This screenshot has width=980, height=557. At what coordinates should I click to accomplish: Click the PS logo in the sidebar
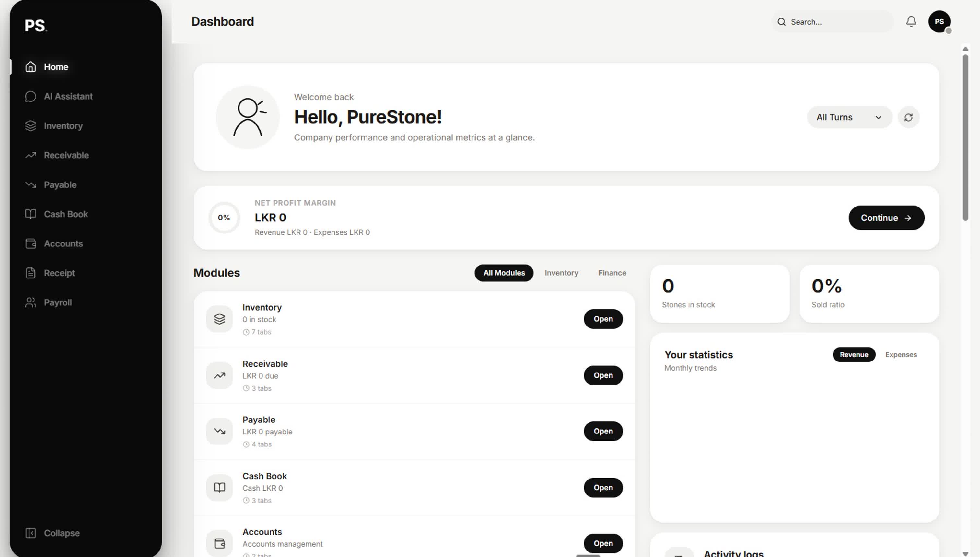(x=36, y=26)
